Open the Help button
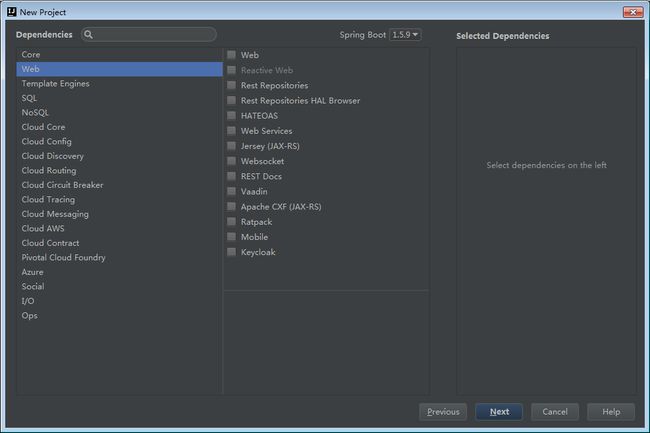Screen dimensions: 650x433 coord(611,412)
